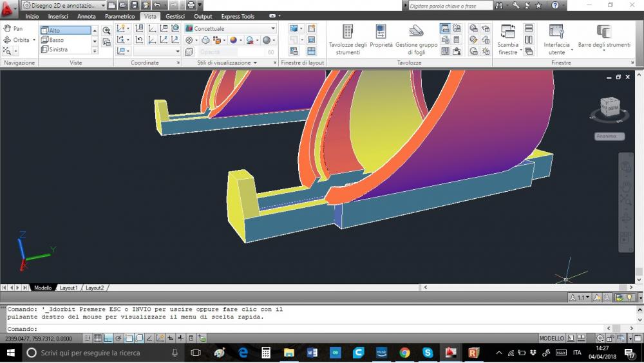Viewport: 644px width, 363px height.
Task: Select the Sinistra view option
Action: 59,50
